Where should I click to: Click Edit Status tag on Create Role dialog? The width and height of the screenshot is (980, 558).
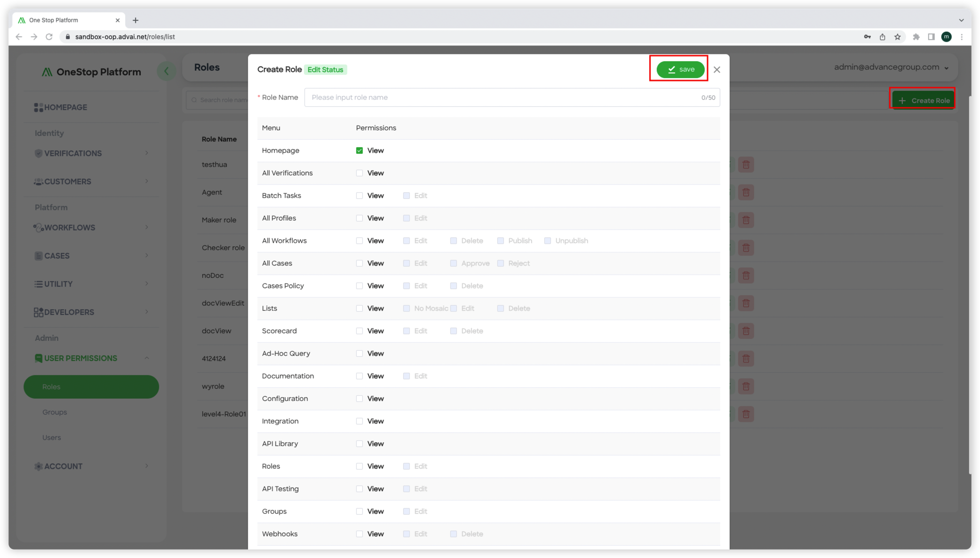point(325,69)
